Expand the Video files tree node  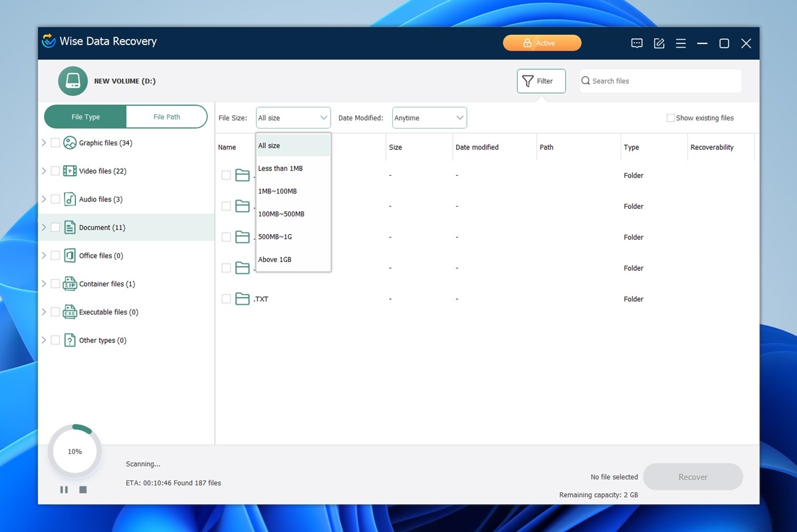coord(44,171)
